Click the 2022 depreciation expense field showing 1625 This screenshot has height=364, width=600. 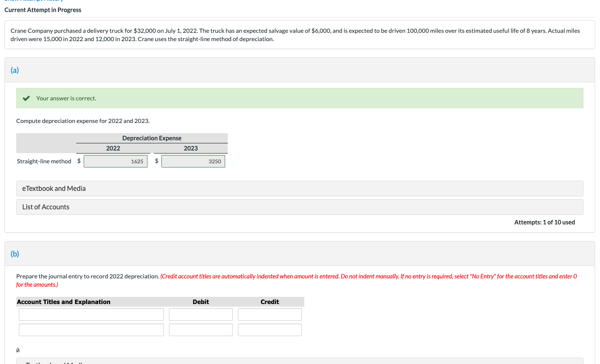coord(115,161)
